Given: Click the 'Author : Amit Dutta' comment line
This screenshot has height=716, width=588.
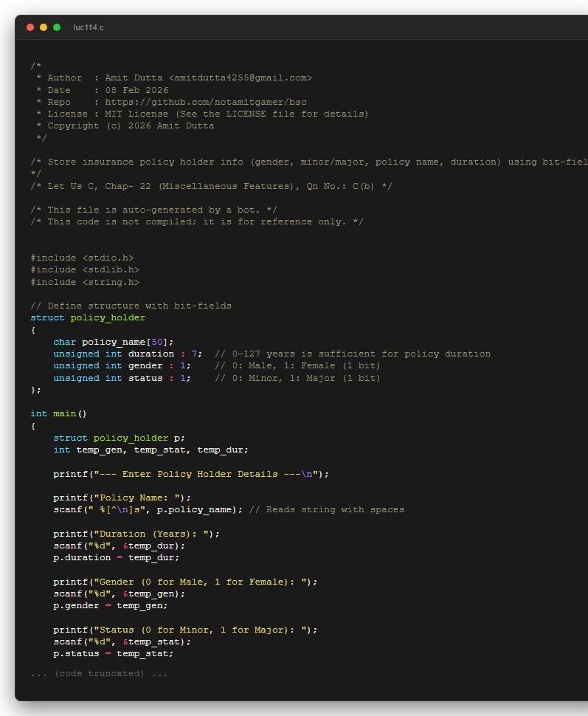Looking at the screenshot, I should pyautogui.click(x=174, y=78).
